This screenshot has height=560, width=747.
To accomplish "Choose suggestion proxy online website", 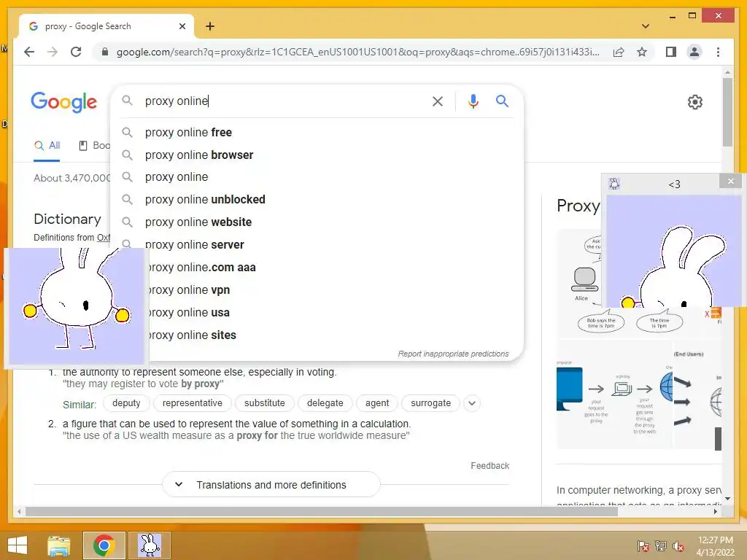I will [x=317, y=222].
